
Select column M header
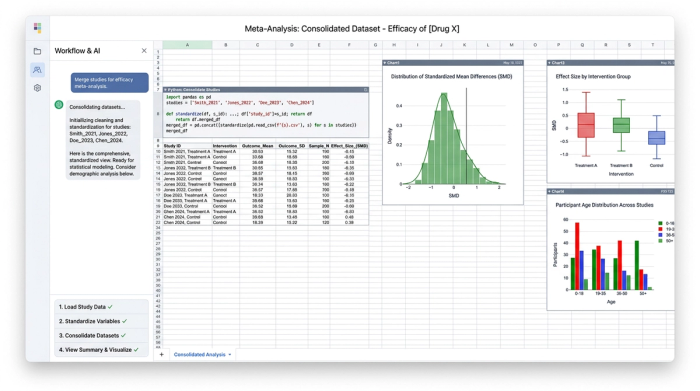pyautogui.click(x=511, y=45)
